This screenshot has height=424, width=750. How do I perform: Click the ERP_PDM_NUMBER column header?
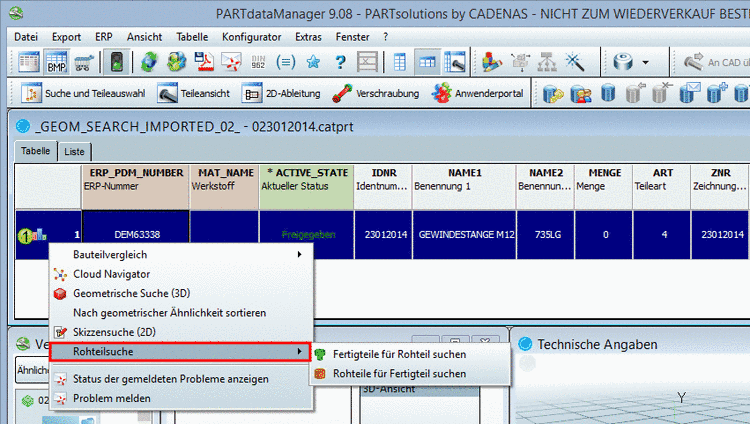136,187
